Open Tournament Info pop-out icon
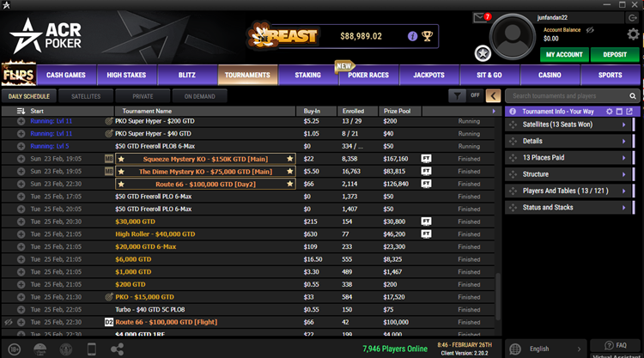This screenshot has width=644, height=358. (631, 112)
